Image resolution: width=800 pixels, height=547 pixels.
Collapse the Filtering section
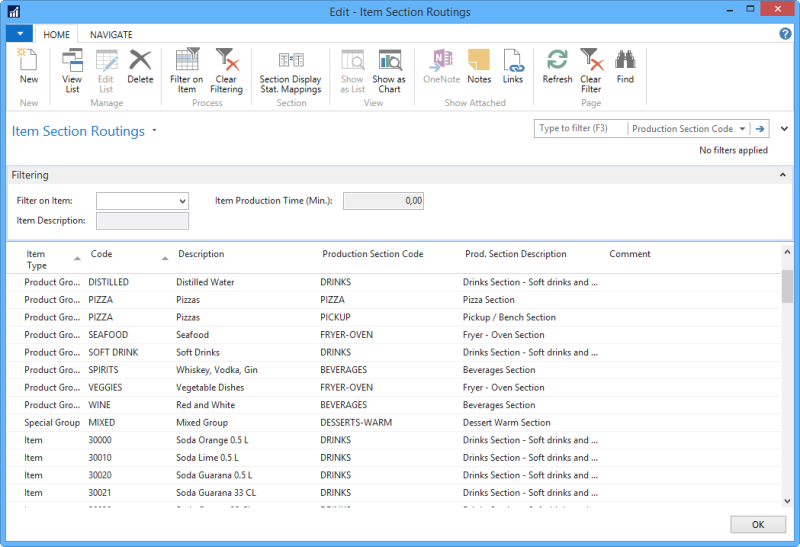click(783, 175)
